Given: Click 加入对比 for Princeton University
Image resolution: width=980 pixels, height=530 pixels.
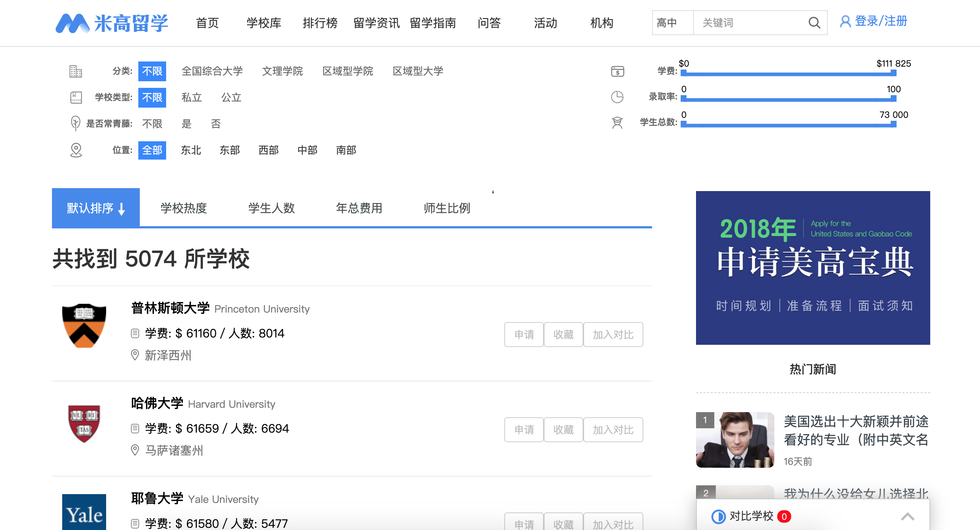Looking at the screenshot, I should pyautogui.click(x=613, y=335).
